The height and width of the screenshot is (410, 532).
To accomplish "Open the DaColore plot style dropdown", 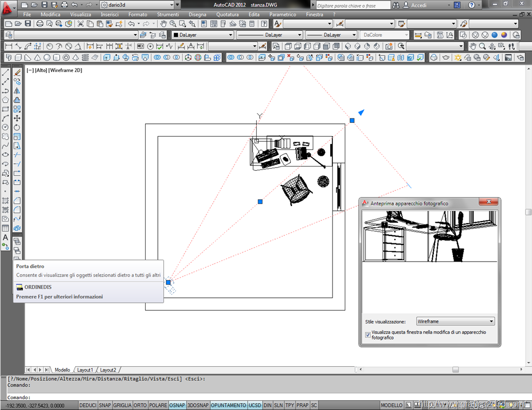I will 384,35.
